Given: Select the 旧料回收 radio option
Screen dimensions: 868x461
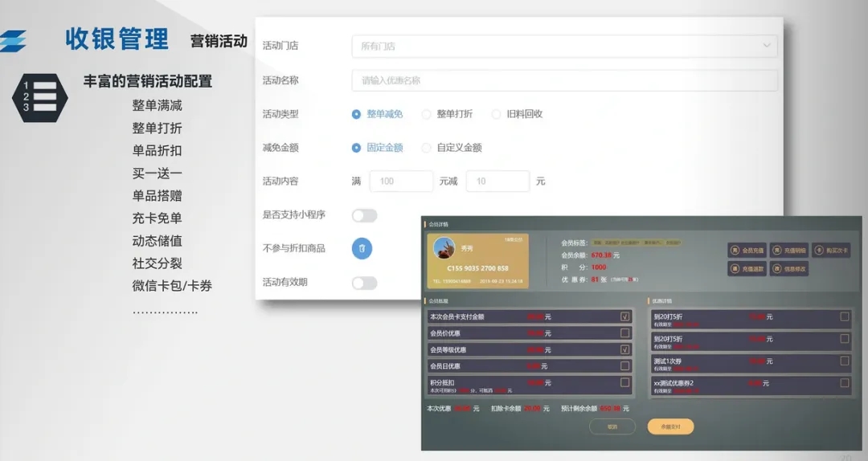Looking at the screenshot, I should pos(496,114).
